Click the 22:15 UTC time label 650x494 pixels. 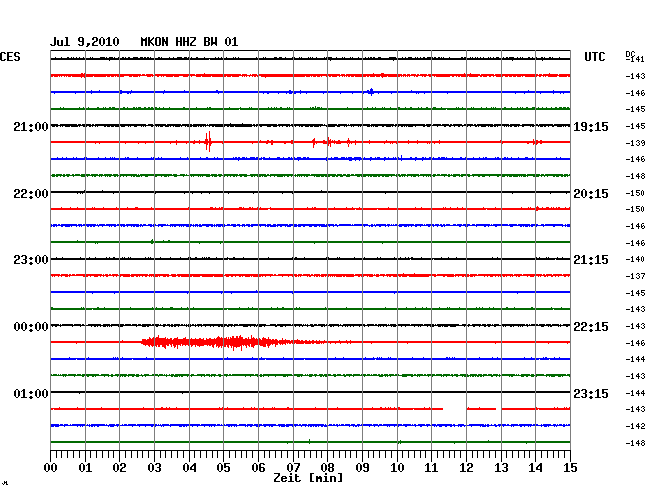591,327
